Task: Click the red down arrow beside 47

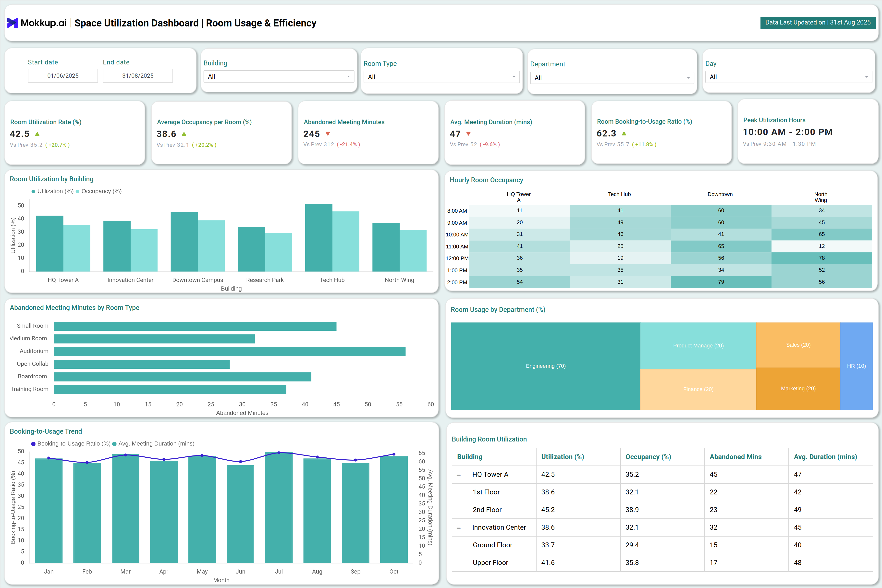Action: point(468,134)
